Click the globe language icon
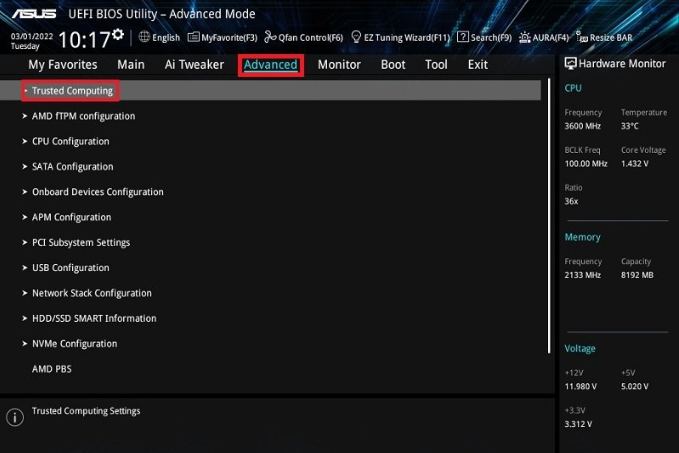 (x=144, y=37)
